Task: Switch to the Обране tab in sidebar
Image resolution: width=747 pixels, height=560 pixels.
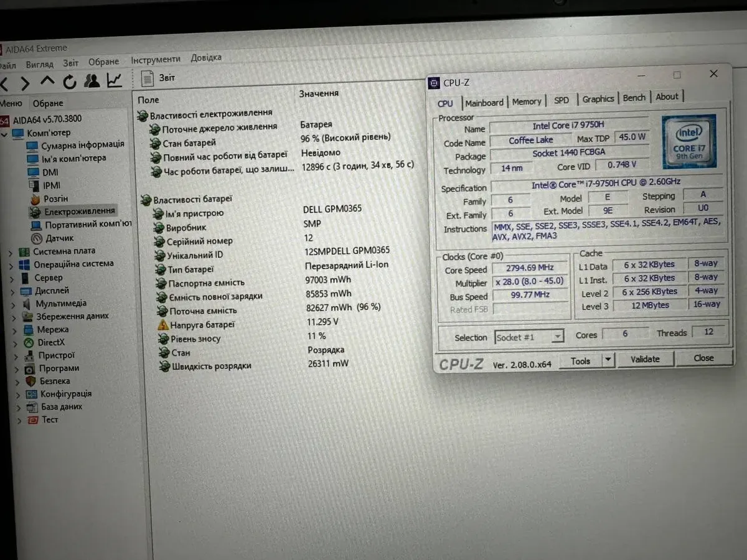Action: 48,103
